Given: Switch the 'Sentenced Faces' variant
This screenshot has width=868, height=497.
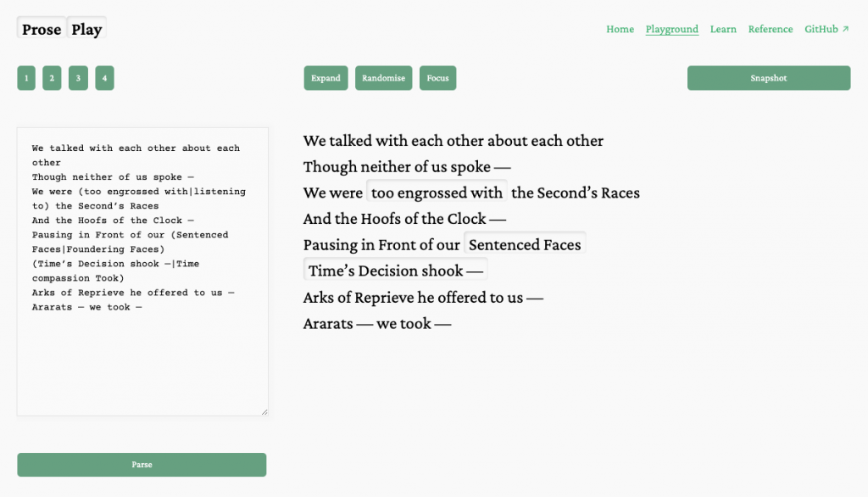Looking at the screenshot, I should pos(525,244).
